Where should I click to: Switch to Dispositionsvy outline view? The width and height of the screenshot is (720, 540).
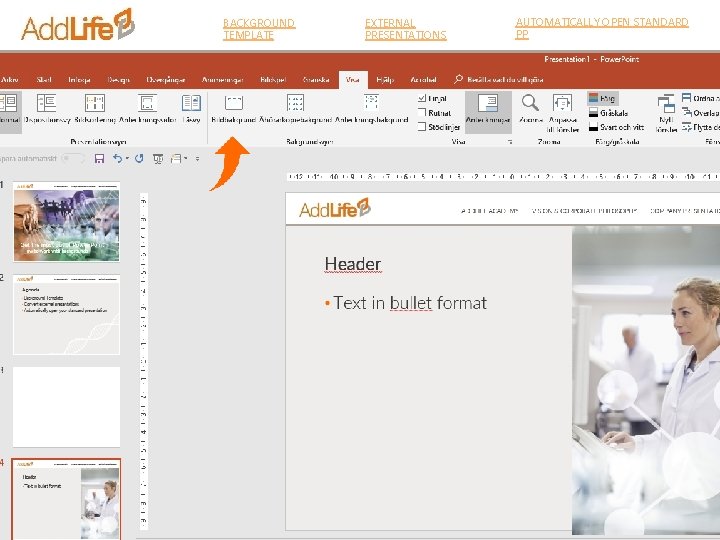tap(47, 109)
